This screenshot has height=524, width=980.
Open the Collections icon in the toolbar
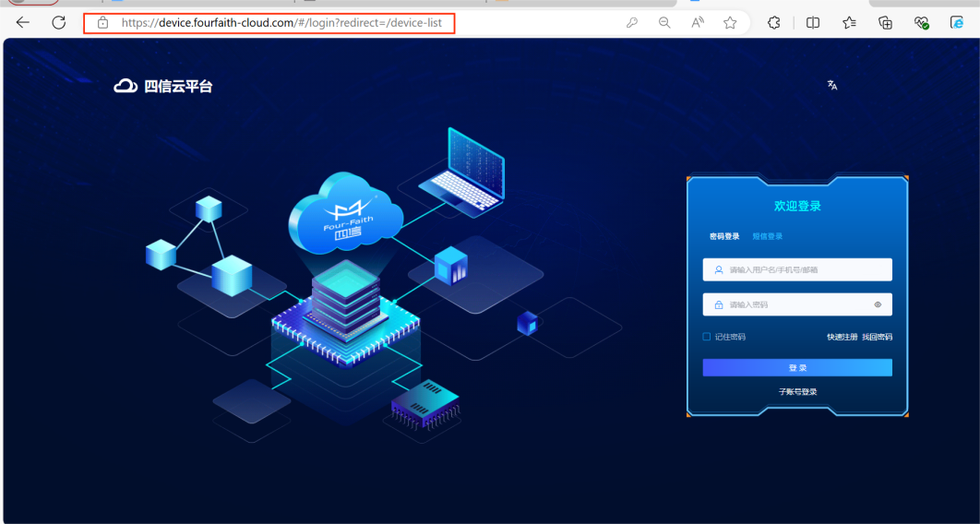[885, 23]
